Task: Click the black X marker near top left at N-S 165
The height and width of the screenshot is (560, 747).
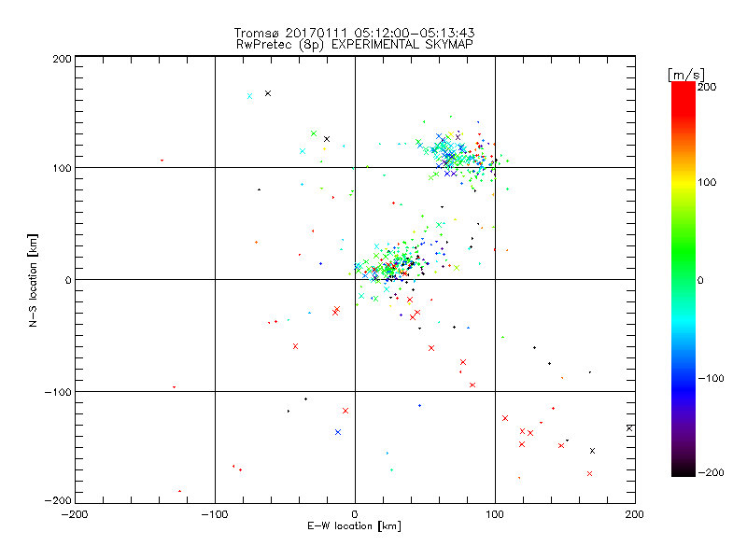Action: click(x=268, y=93)
